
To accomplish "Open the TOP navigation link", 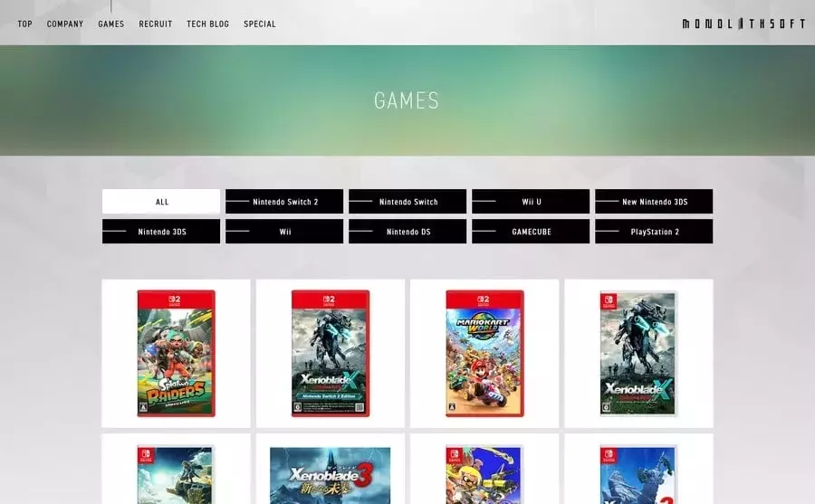I will click(25, 24).
